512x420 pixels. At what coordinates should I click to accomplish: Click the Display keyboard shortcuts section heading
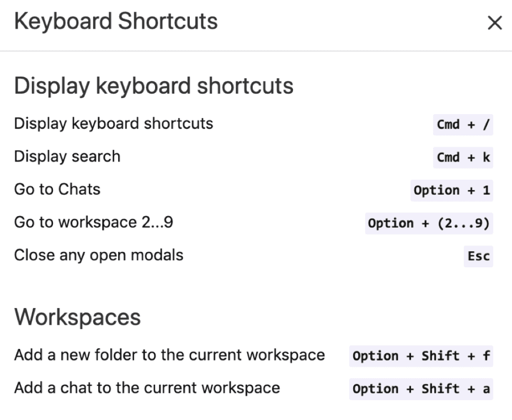(x=153, y=87)
